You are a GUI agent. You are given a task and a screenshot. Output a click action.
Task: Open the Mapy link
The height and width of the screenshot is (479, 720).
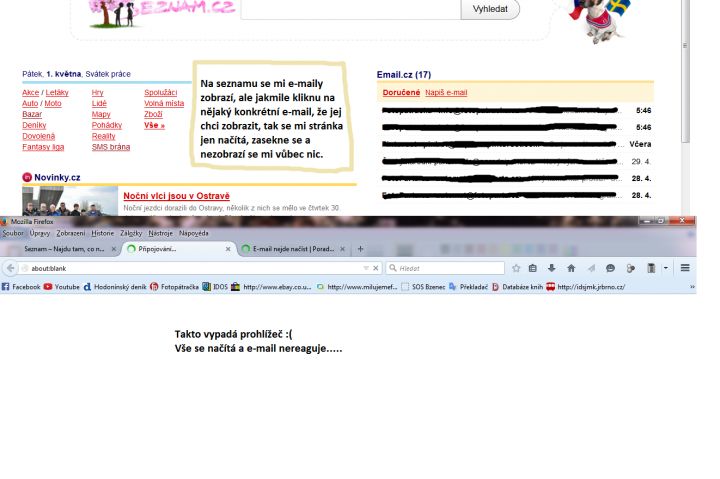tap(101, 114)
